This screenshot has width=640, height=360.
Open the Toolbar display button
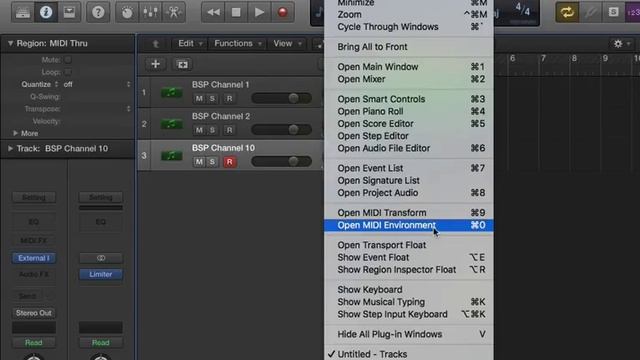click(x=69, y=12)
